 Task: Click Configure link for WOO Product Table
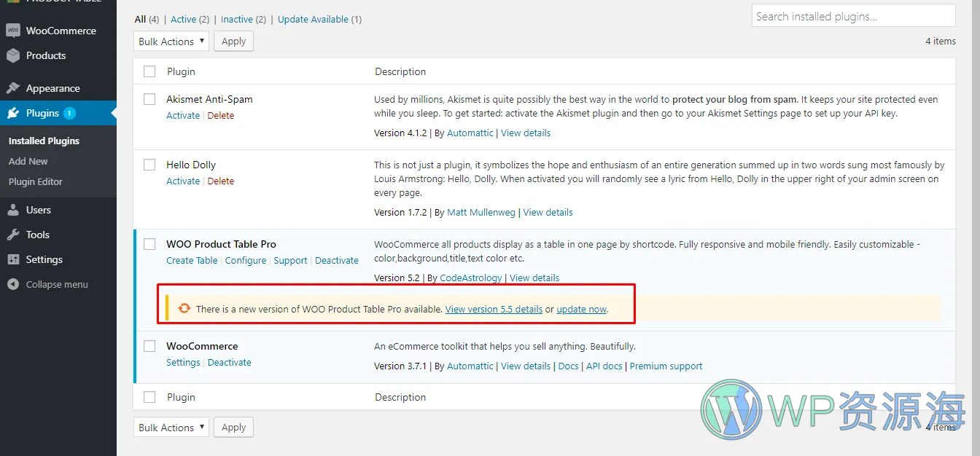pos(246,260)
